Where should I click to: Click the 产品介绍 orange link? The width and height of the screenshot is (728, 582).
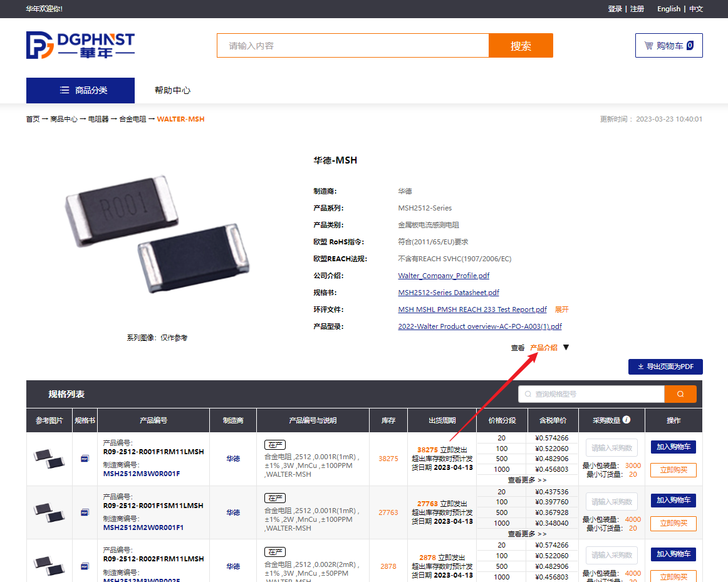tap(544, 348)
